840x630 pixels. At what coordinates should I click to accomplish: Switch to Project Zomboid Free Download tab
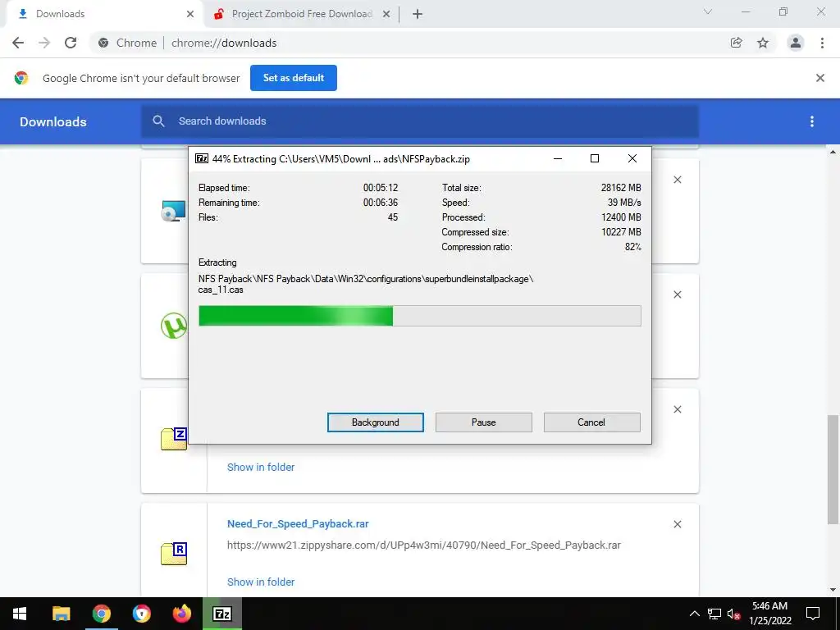point(302,14)
